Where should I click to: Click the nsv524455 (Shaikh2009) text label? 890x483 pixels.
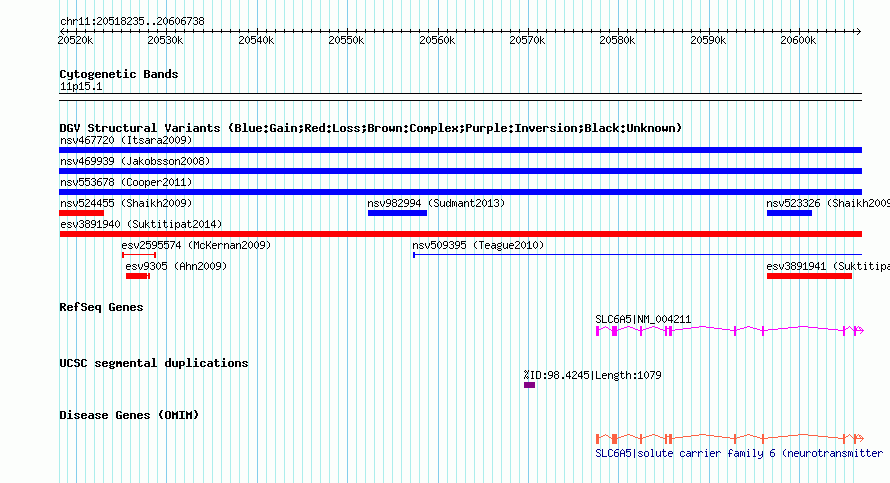click(126, 203)
